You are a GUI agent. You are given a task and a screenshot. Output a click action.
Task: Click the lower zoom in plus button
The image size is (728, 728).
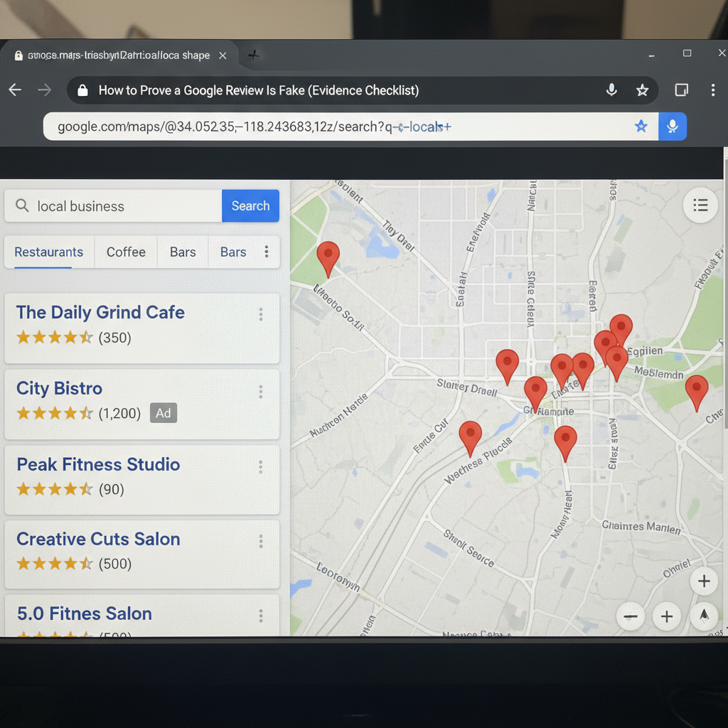coord(667,616)
